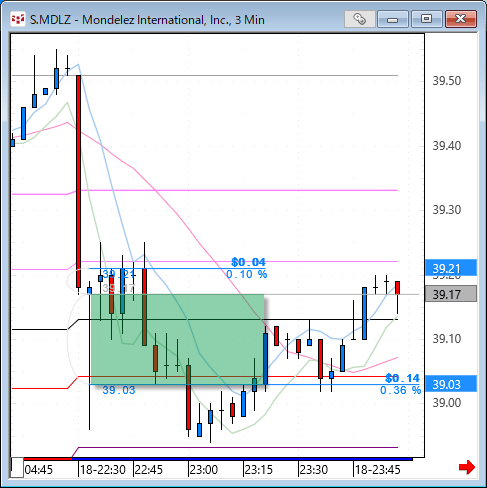Click the window title S.MDLZ Mondelez text
The image size is (487, 488).
point(147,20)
